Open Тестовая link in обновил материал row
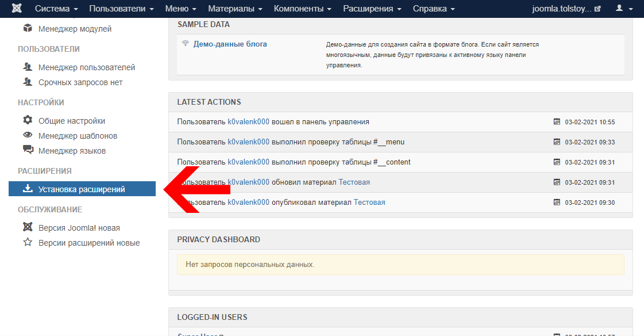The width and height of the screenshot is (644, 336). point(354,182)
